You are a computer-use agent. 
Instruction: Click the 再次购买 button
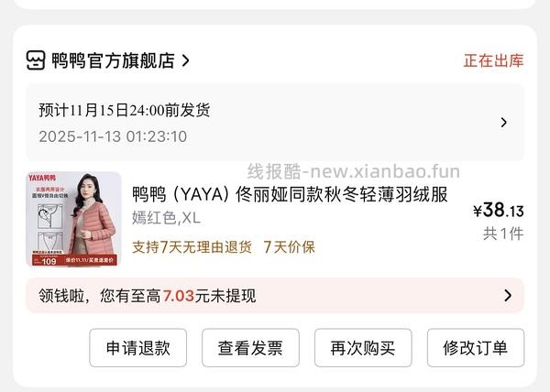(x=363, y=348)
